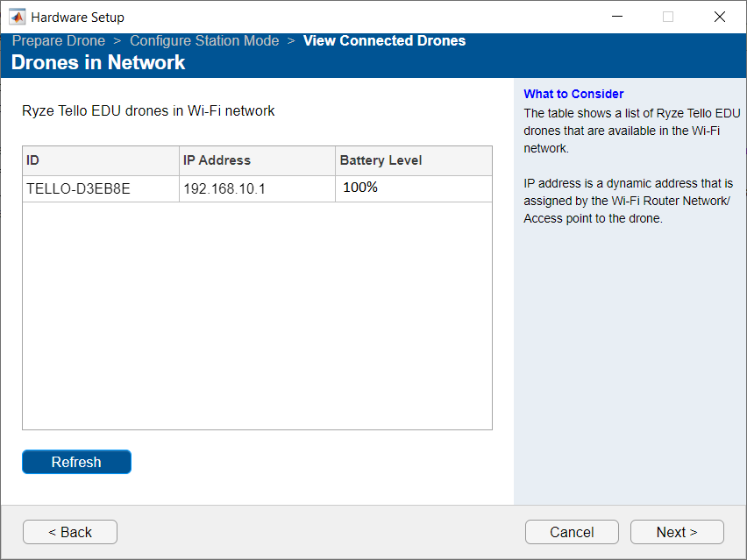Minimize the Hardware Setup window
747x560 pixels.
(616, 16)
